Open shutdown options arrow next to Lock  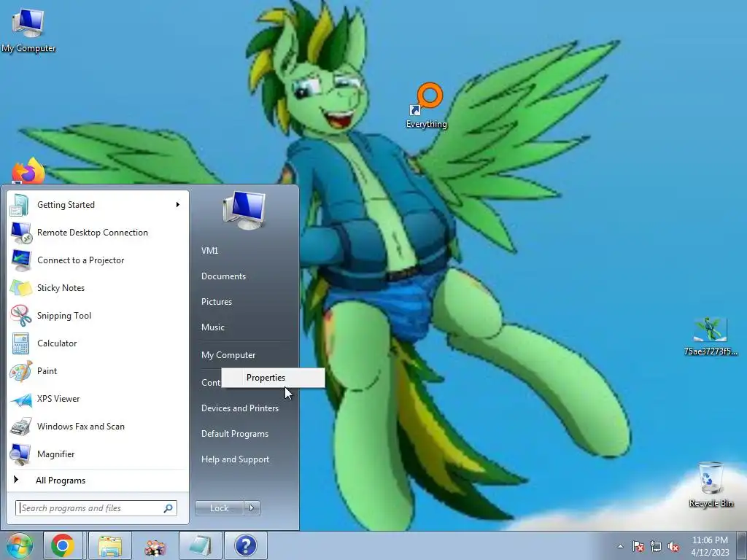coord(252,508)
